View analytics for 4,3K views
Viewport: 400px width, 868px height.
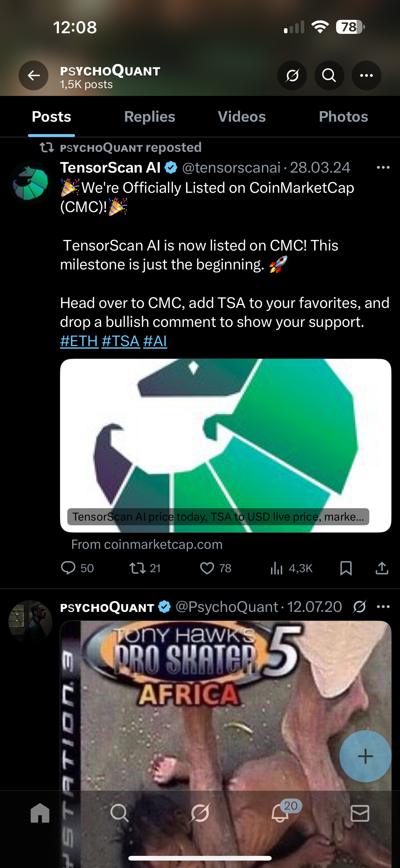point(291,568)
